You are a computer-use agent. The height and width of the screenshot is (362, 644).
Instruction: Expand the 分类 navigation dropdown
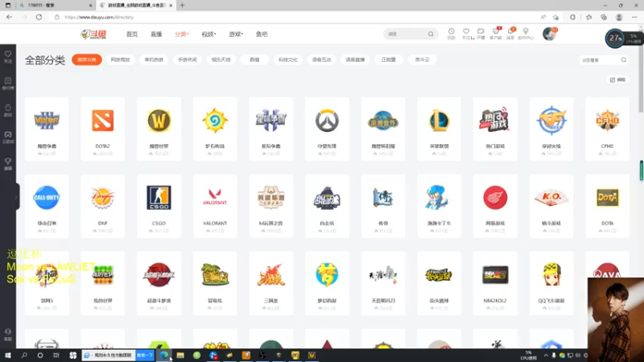click(182, 34)
